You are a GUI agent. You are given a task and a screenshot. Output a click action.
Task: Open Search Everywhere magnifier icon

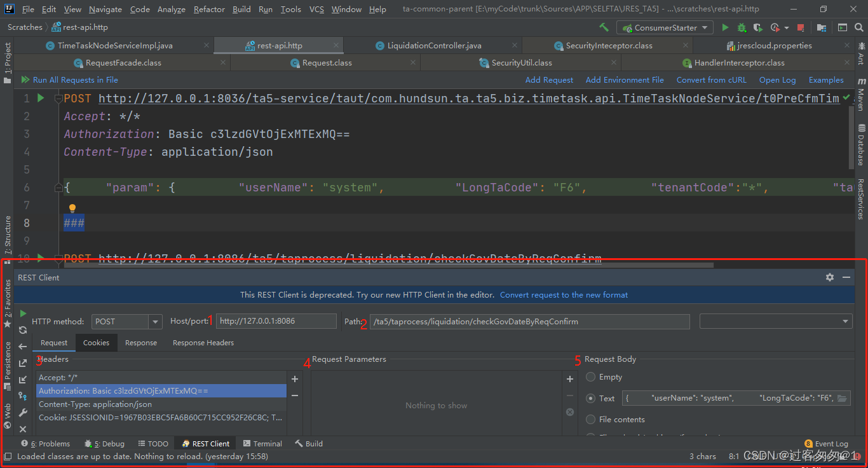[x=859, y=27]
